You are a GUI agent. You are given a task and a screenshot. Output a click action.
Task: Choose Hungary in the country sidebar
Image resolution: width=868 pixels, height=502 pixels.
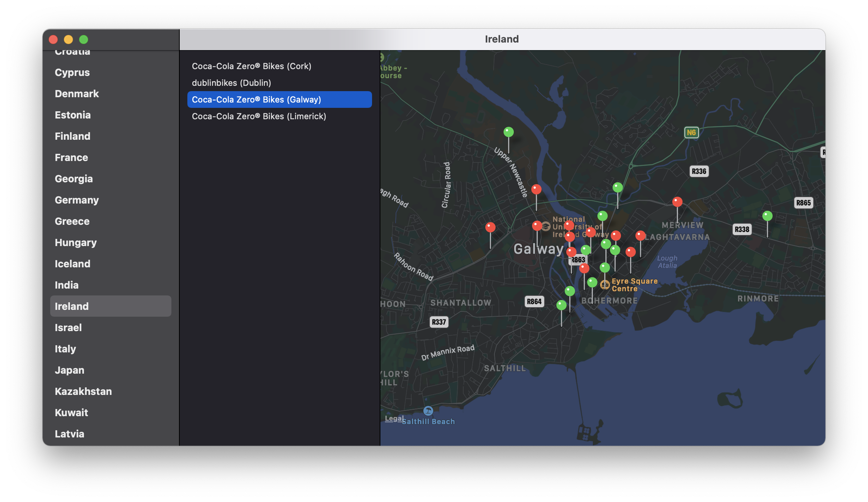point(111,242)
